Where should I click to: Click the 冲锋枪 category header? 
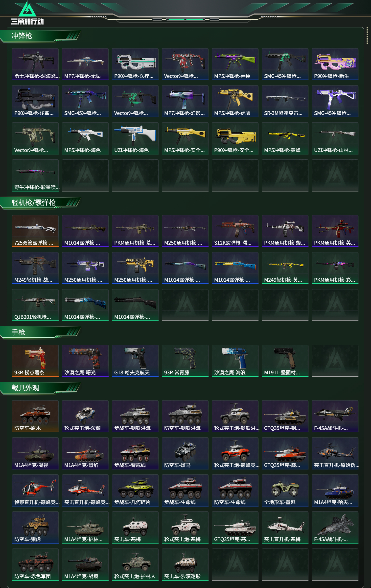tap(41, 36)
